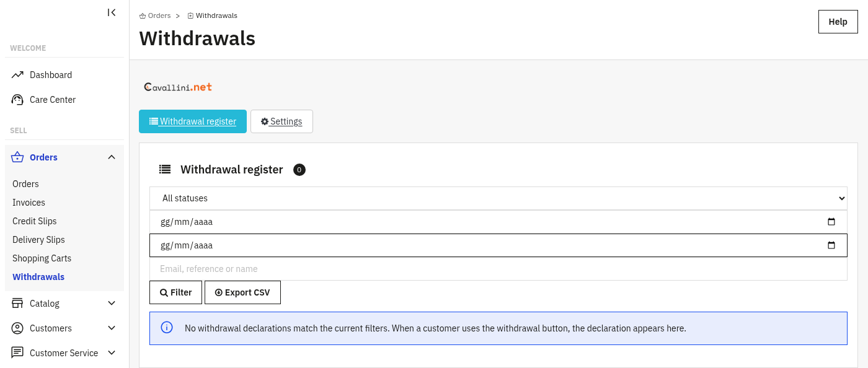Expand the Catalog menu chevron

pyautogui.click(x=112, y=304)
